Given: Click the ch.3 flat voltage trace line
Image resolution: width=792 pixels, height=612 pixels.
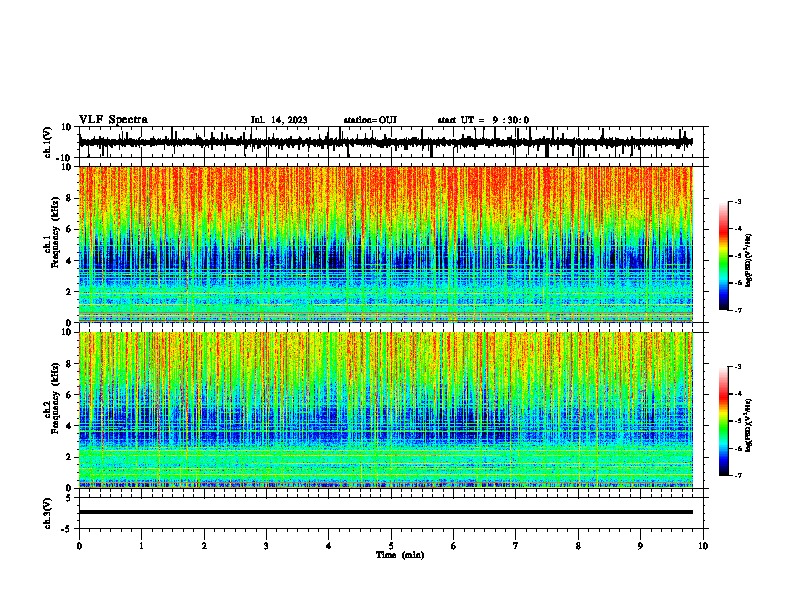Looking at the screenshot, I should click(386, 512).
